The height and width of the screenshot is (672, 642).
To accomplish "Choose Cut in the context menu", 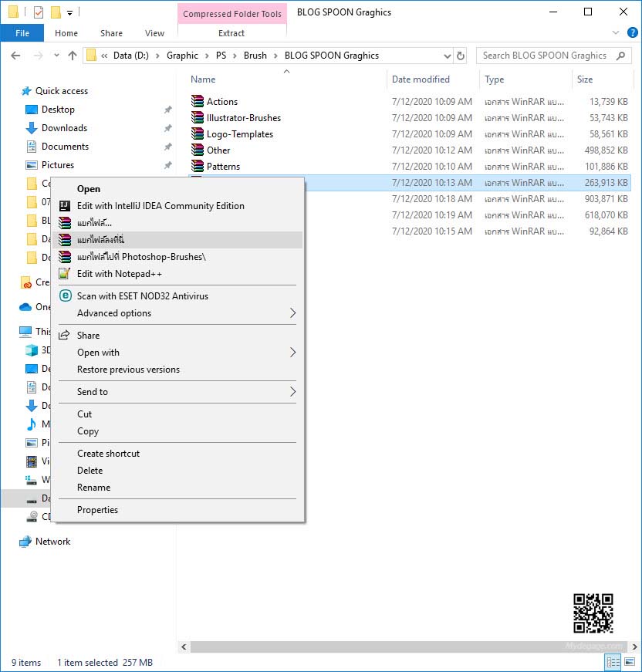I will 177,414.
